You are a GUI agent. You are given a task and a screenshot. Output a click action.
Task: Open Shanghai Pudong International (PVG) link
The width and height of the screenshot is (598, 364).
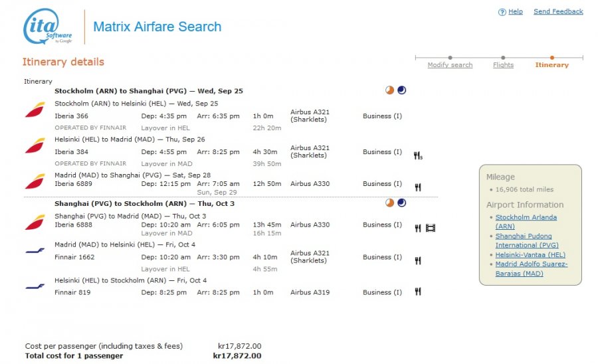(x=527, y=240)
